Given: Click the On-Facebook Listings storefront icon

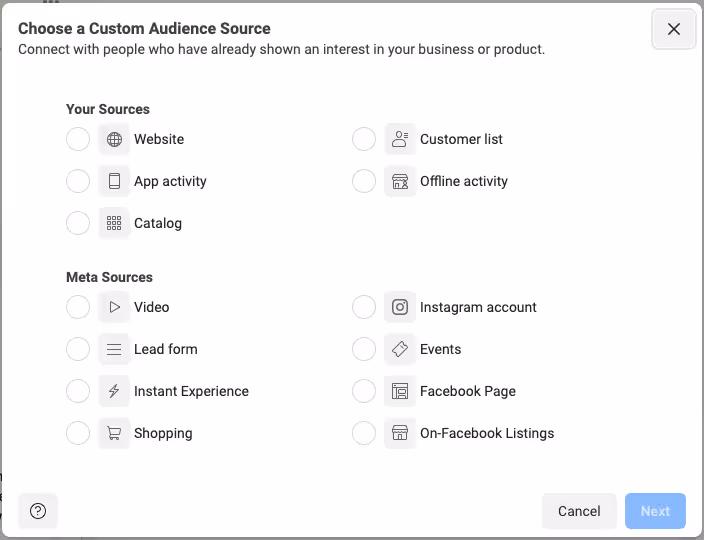Looking at the screenshot, I should pyautogui.click(x=400, y=433).
